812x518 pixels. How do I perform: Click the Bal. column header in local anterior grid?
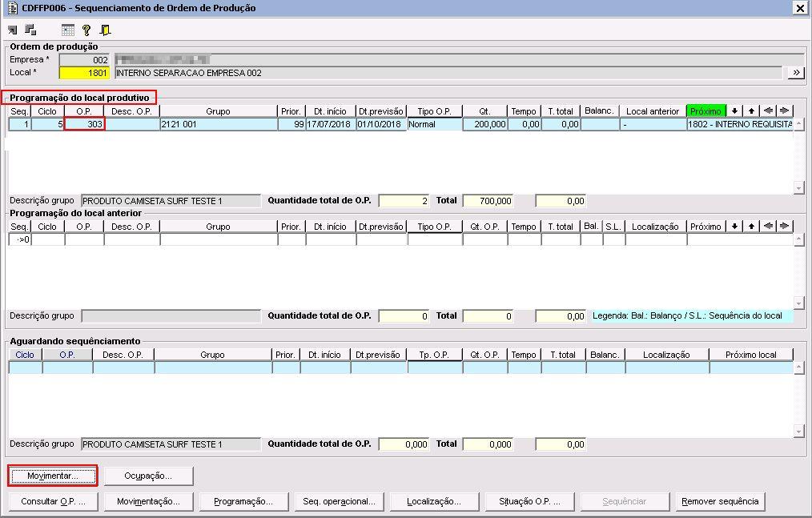[x=592, y=227]
